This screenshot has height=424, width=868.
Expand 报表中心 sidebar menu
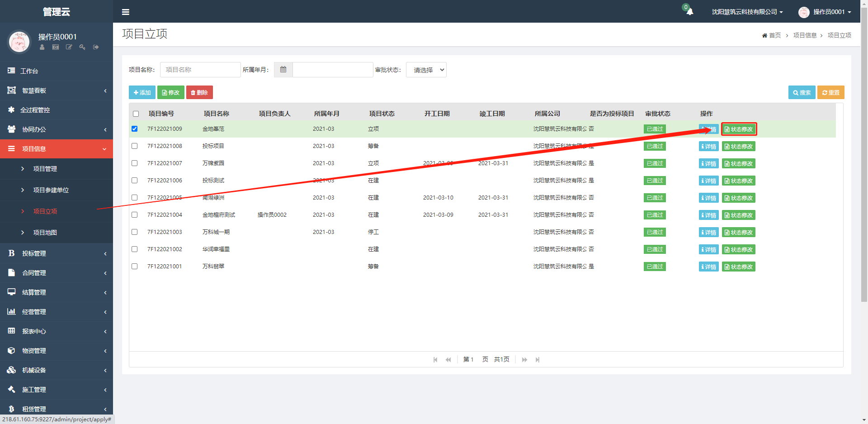(57, 331)
